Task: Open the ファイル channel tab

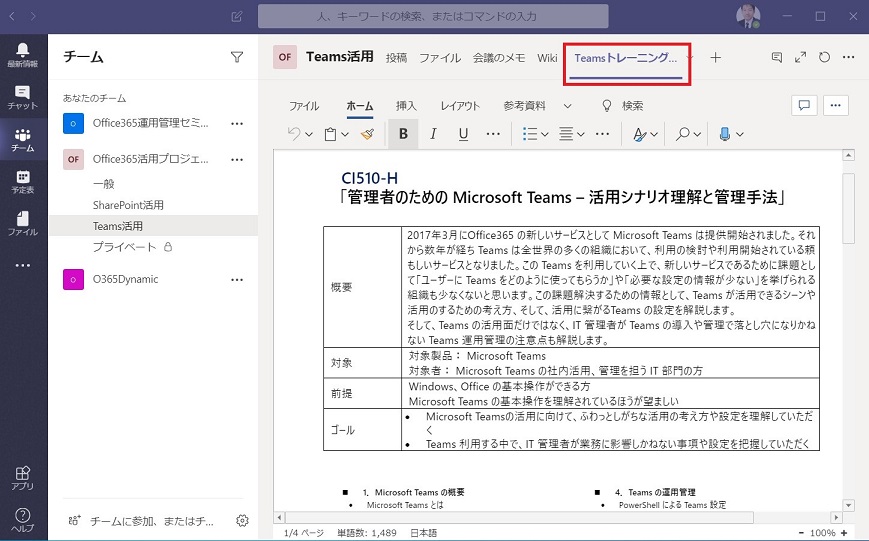Action: point(440,58)
